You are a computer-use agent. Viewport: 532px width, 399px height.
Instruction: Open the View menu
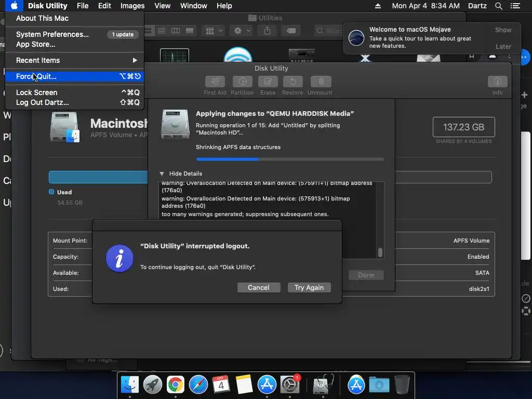[162, 6]
